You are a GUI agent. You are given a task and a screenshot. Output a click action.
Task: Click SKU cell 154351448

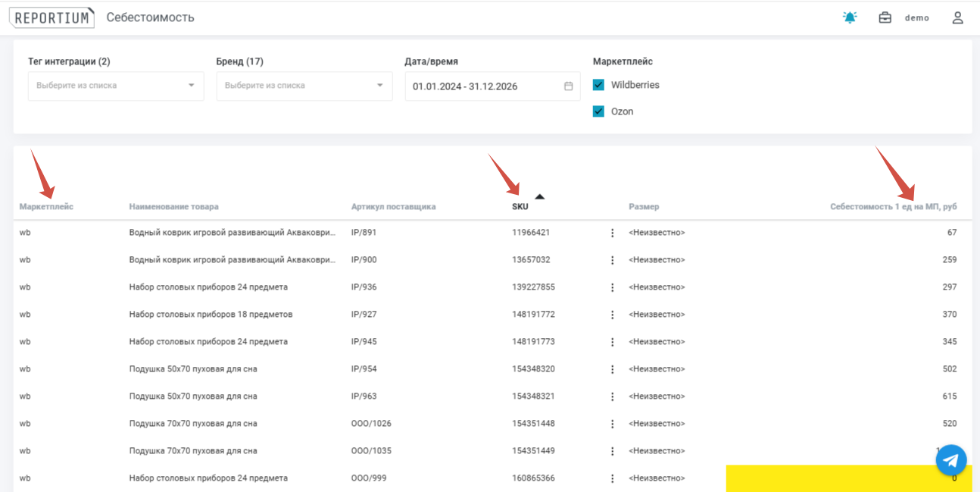pyautogui.click(x=533, y=424)
